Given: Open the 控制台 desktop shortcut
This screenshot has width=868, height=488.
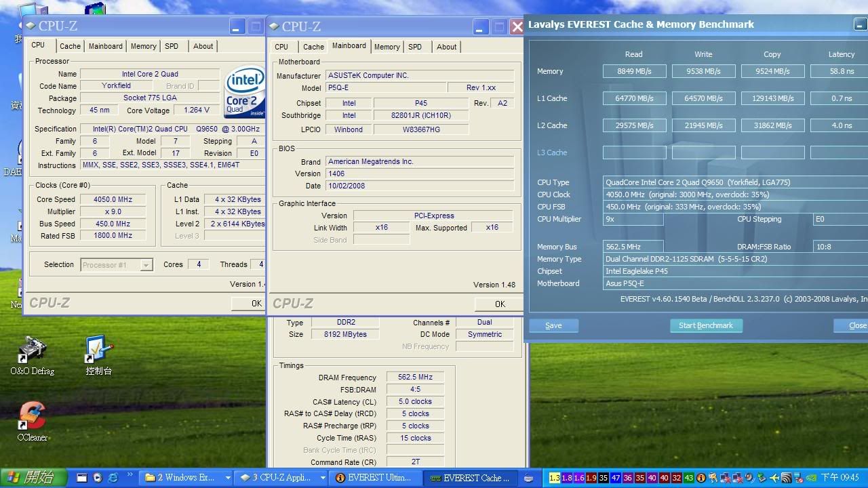Looking at the screenshot, I should coord(98,356).
